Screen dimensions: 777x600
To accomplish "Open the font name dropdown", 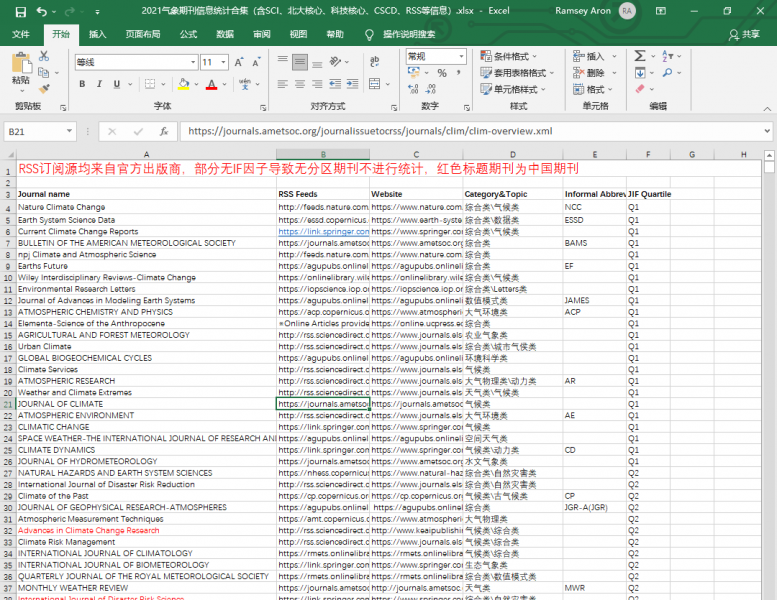I will (x=191, y=62).
